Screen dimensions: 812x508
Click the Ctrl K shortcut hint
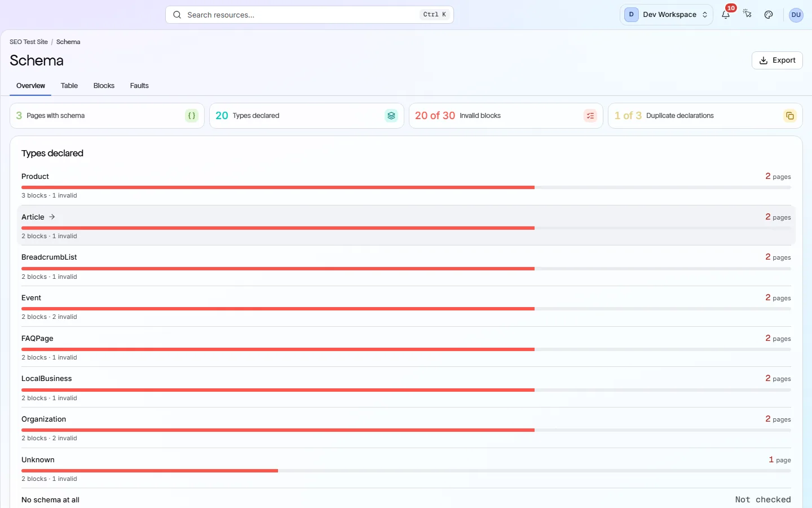(435, 15)
